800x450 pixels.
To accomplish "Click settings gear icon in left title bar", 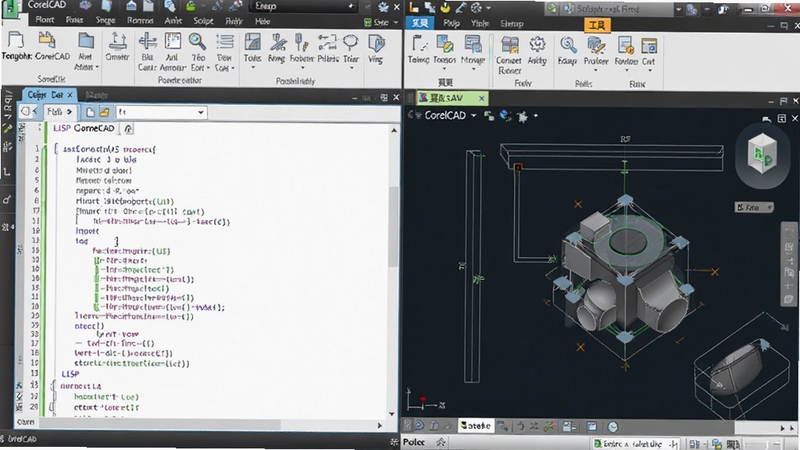I will (x=383, y=7).
